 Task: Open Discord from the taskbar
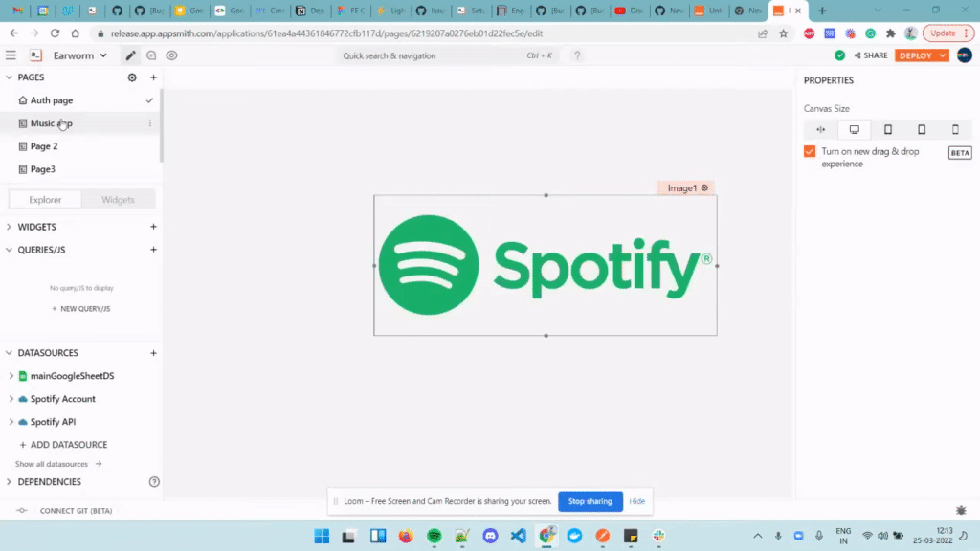pyautogui.click(x=491, y=536)
